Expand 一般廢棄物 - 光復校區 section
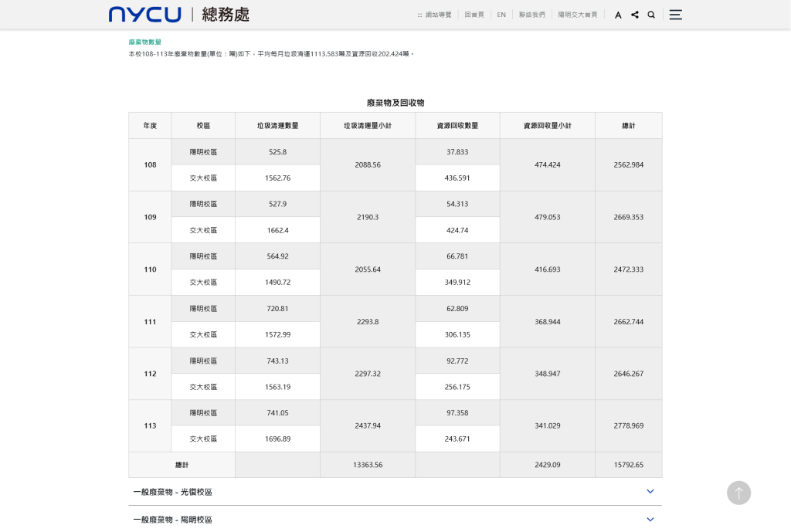The image size is (791, 532). (173, 492)
